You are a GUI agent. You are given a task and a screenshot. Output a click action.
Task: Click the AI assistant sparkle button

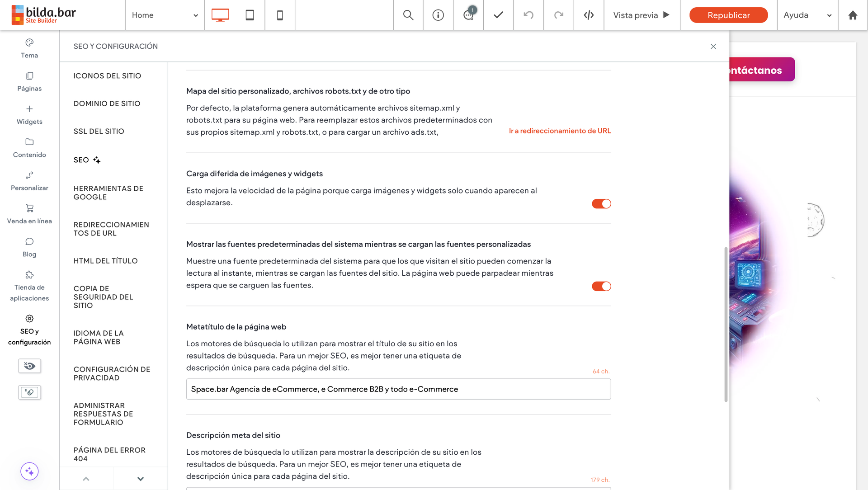pyautogui.click(x=29, y=471)
